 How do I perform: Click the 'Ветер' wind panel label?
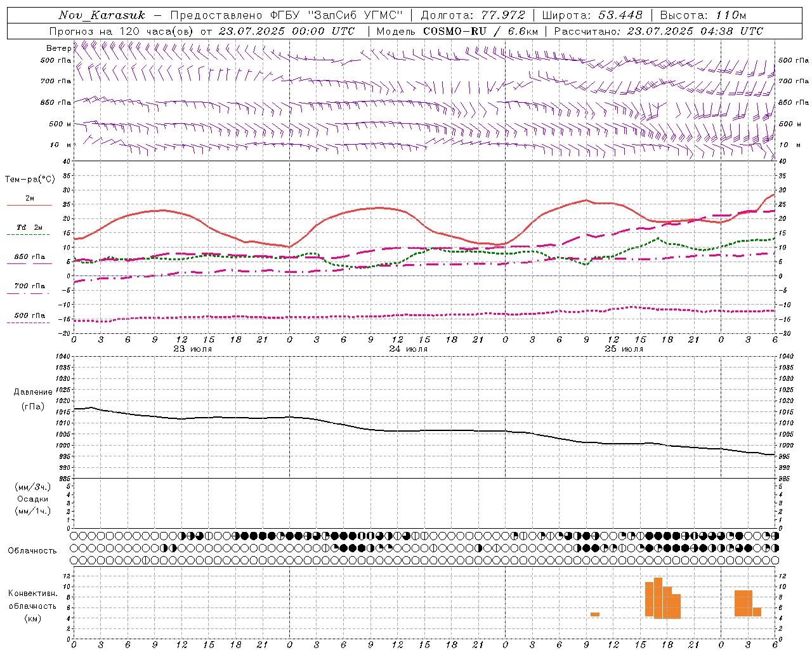[x=58, y=48]
